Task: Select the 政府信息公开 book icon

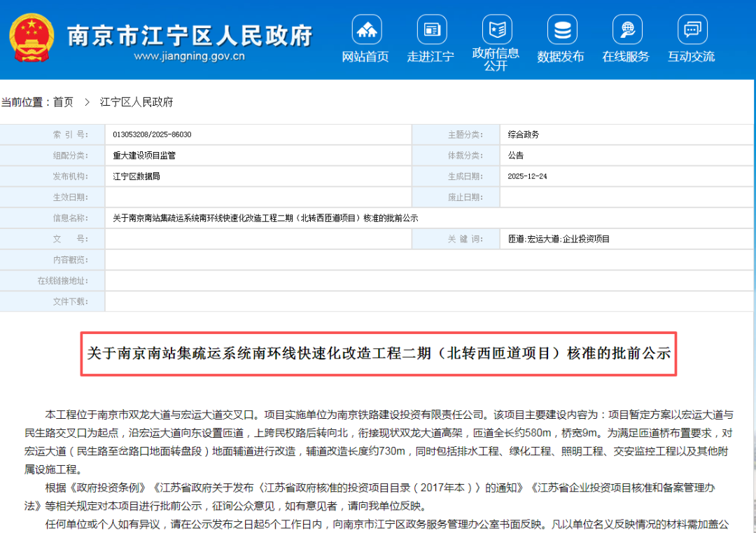Action: (497, 29)
